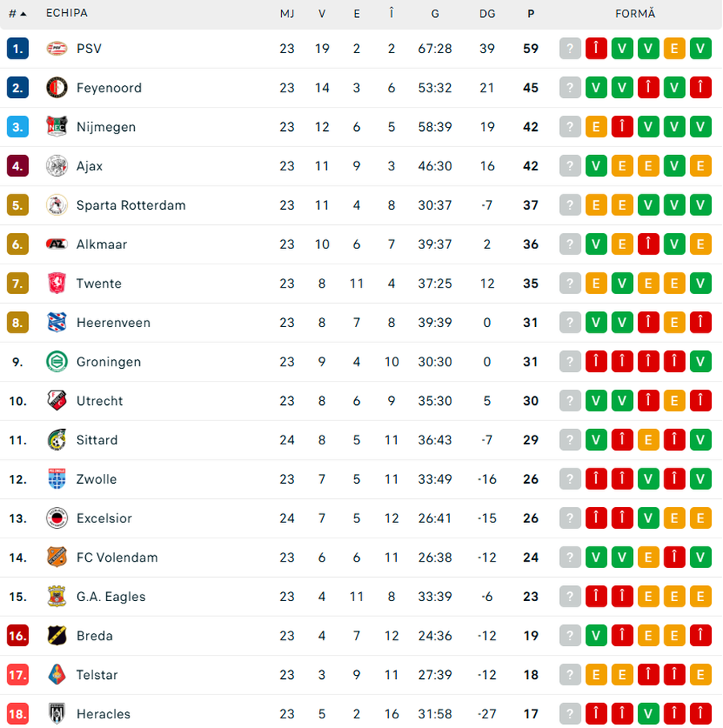Screen dimensions: 723x728
Task: Click the FC Volendam crest icon
Action: (x=57, y=558)
